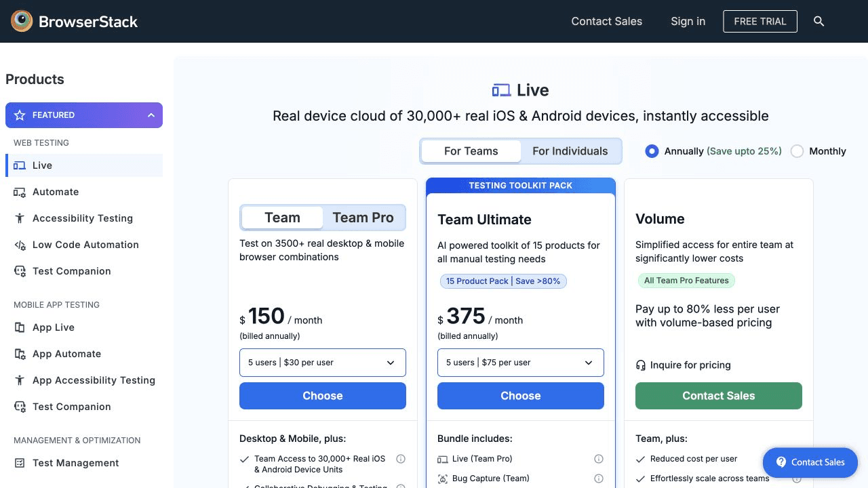Click the Low Code Automation icon
Screen dimensions: 868x488
coord(20,245)
